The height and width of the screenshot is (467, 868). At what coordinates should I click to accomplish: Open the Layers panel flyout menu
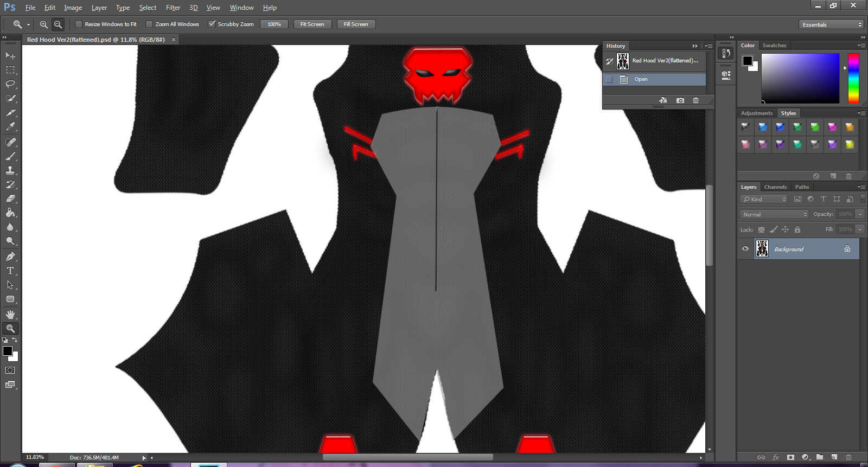click(861, 187)
